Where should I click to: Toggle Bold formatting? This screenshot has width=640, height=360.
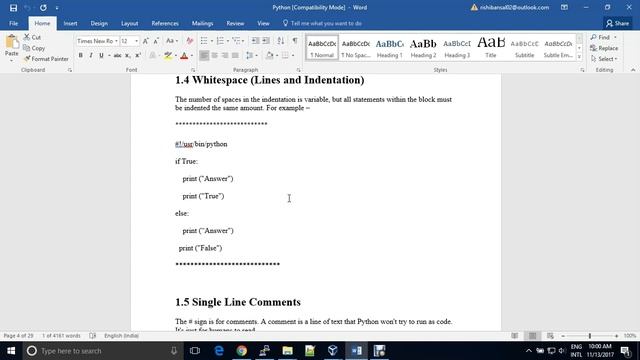pyautogui.click(x=80, y=55)
